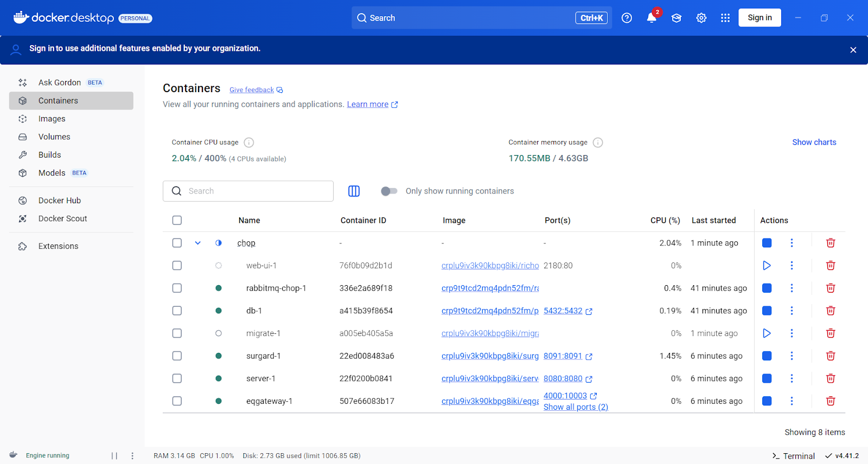Stop the eqgateway-1 container

pyautogui.click(x=767, y=401)
